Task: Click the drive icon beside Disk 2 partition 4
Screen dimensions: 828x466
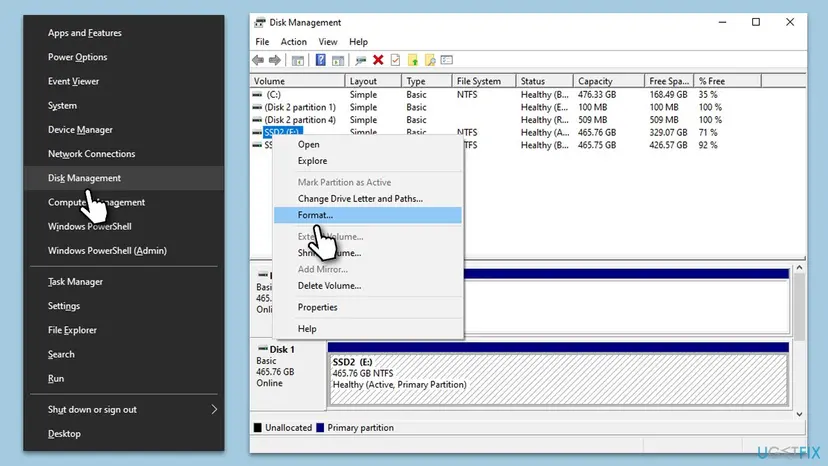Action: pos(257,120)
